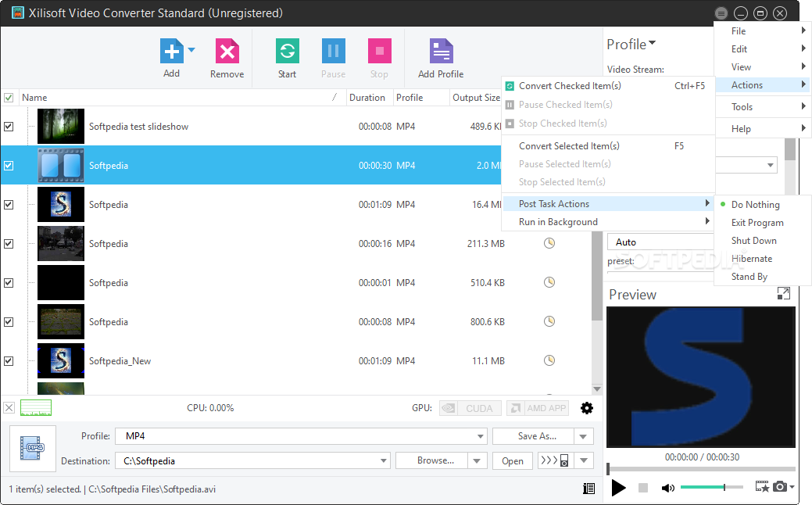Open the Auto setting combo box
The height and width of the screenshot is (505, 812).
click(x=661, y=242)
